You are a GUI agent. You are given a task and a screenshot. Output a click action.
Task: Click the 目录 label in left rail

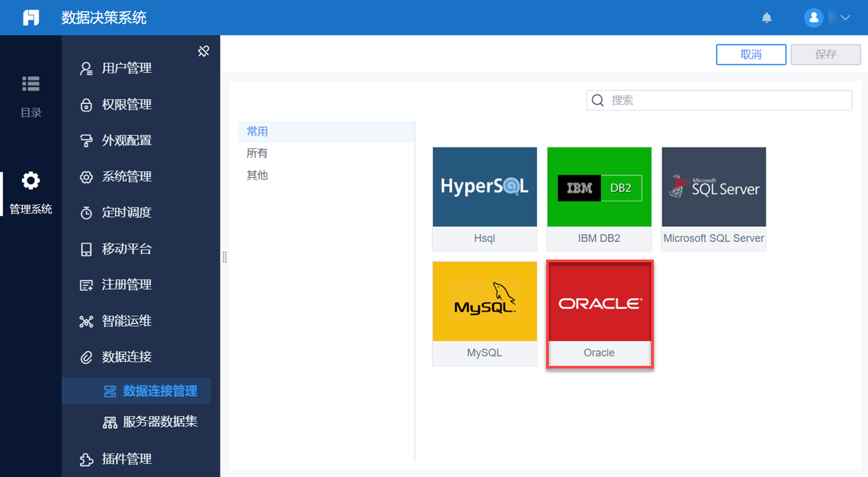tap(31, 112)
